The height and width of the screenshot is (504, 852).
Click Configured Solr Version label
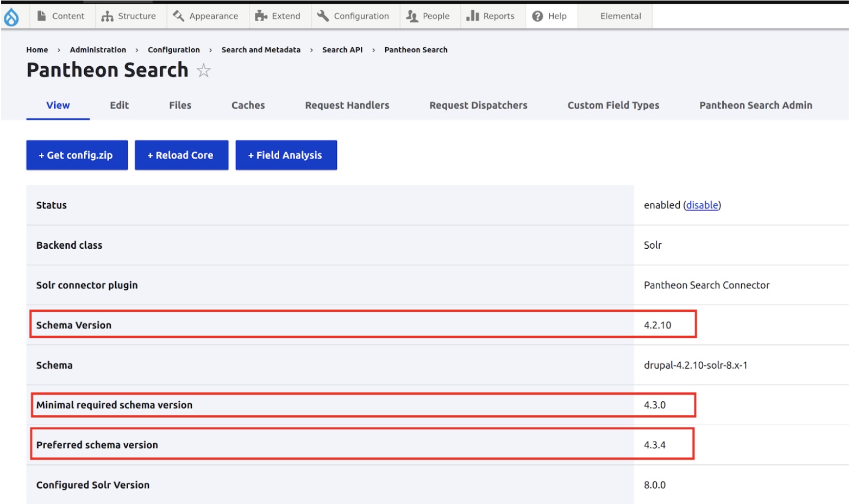click(x=93, y=486)
